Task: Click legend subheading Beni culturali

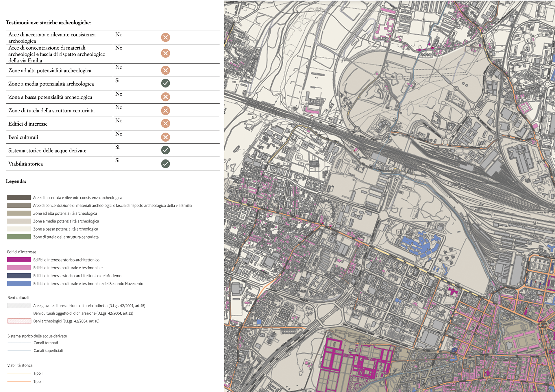Action: click(x=18, y=298)
